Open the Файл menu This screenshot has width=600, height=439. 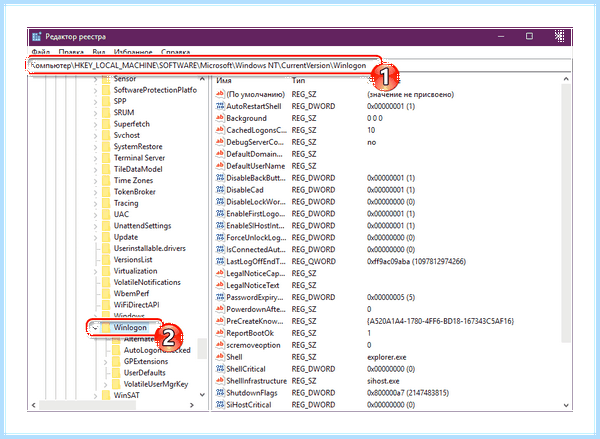(41, 52)
